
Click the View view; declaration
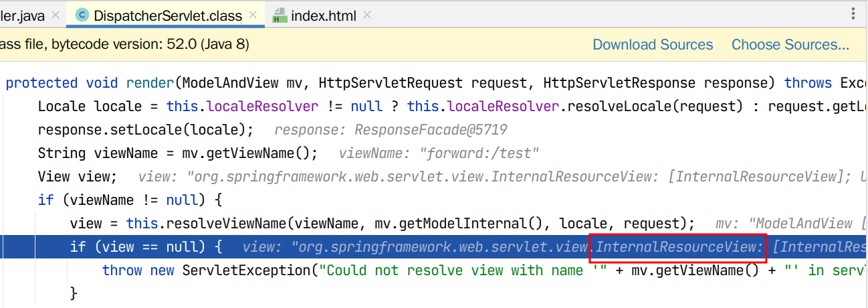(78, 177)
